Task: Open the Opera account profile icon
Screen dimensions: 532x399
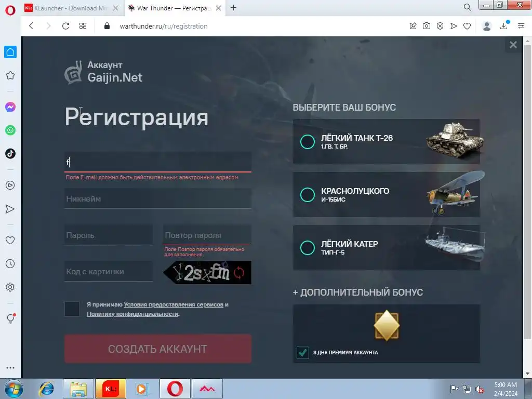Action: click(x=487, y=26)
